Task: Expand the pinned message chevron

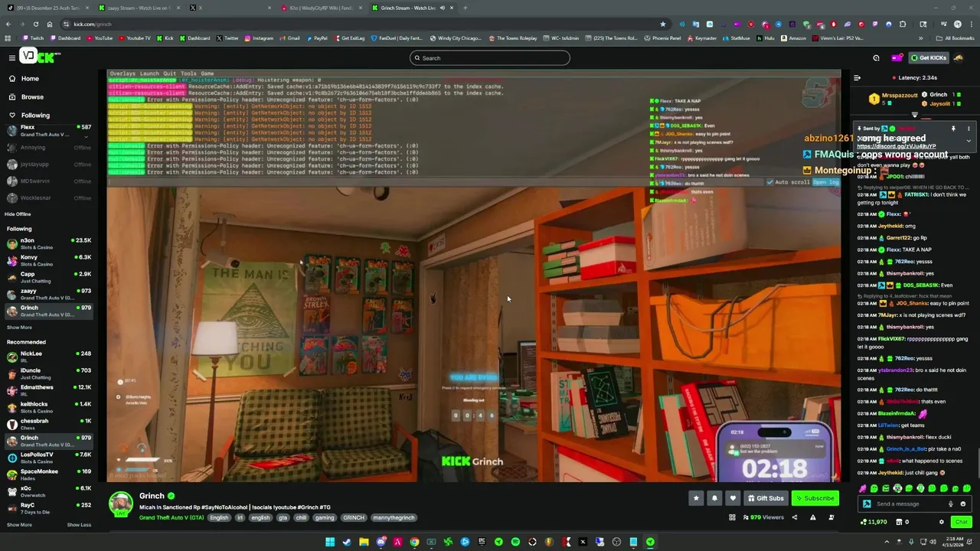Action: click(968, 141)
